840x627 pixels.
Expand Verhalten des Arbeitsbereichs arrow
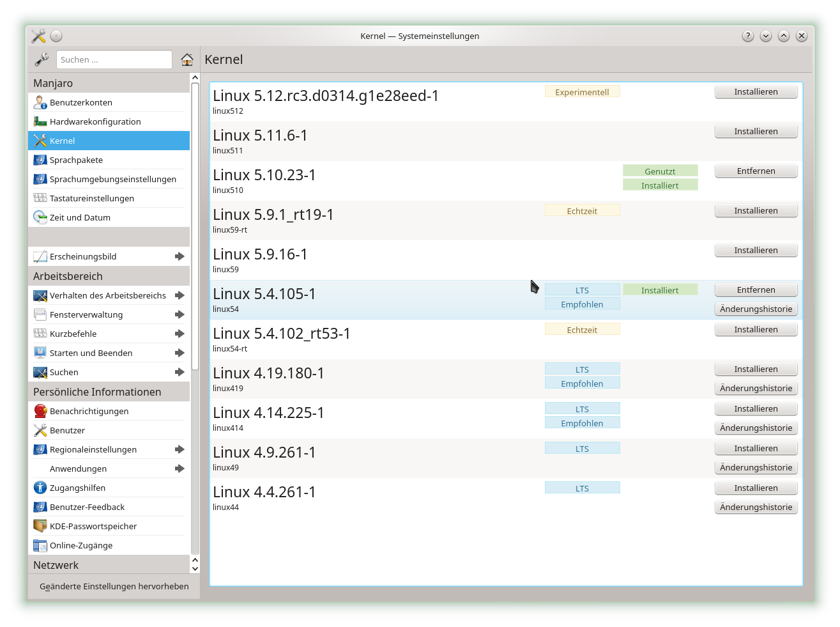pos(179,295)
